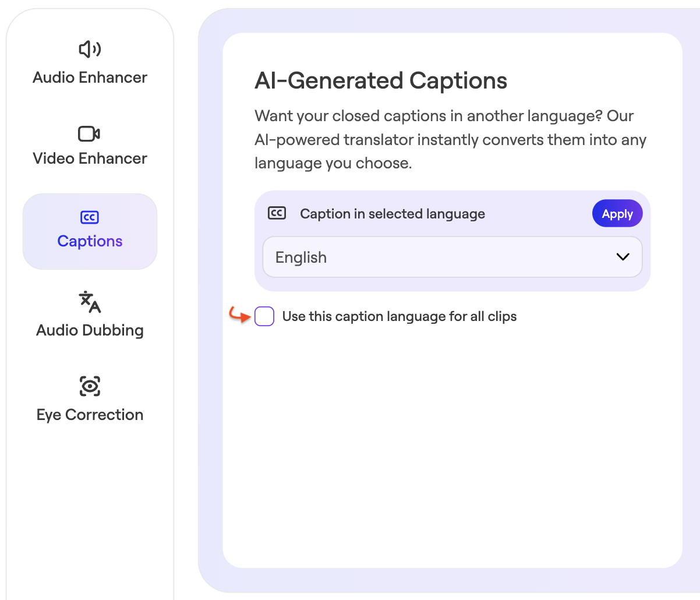Click the CC icon beside caption language label
The width and height of the screenshot is (700, 600).
pos(277,213)
